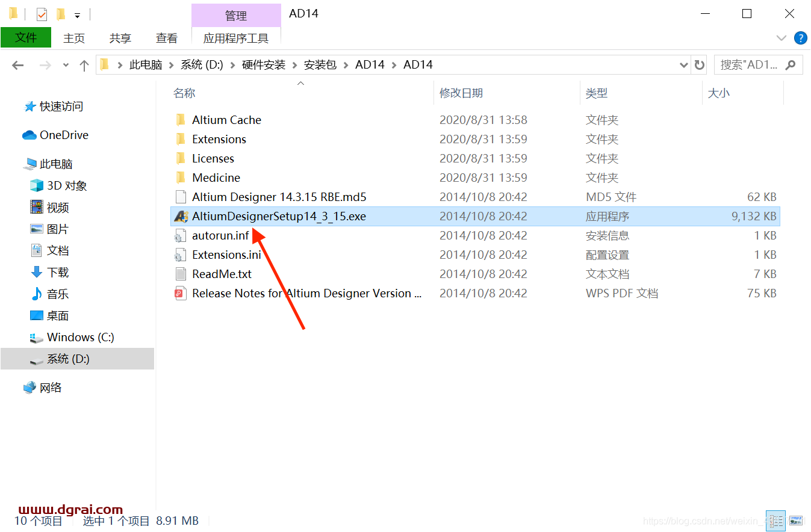Click the MD5 file icon for Altium Designer 14.3.15 RBE
The height and width of the screenshot is (532, 811).
tap(181, 197)
